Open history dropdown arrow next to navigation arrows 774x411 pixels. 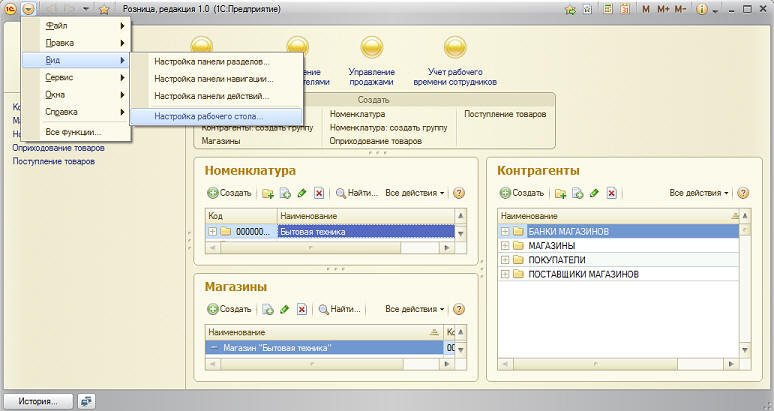pyautogui.click(x=85, y=9)
